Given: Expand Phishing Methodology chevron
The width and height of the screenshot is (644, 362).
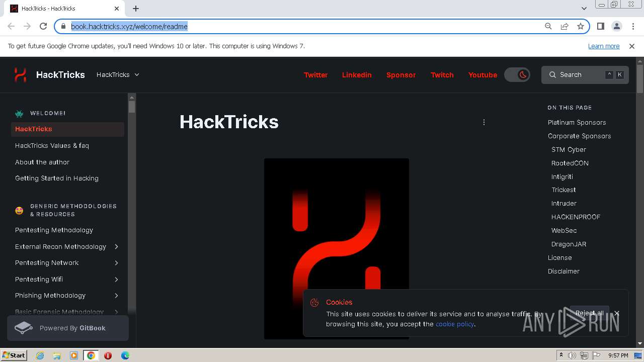Looking at the screenshot, I should [116, 295].
